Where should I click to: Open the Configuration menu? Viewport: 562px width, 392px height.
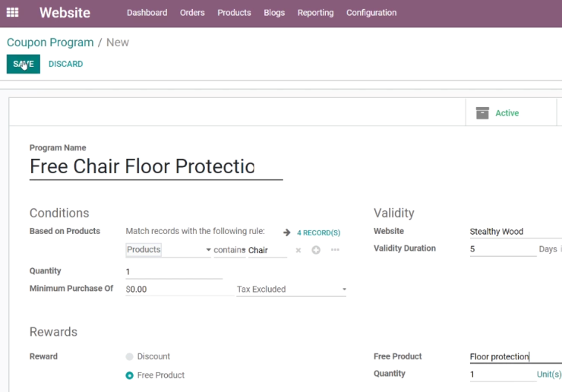point(371,13)
